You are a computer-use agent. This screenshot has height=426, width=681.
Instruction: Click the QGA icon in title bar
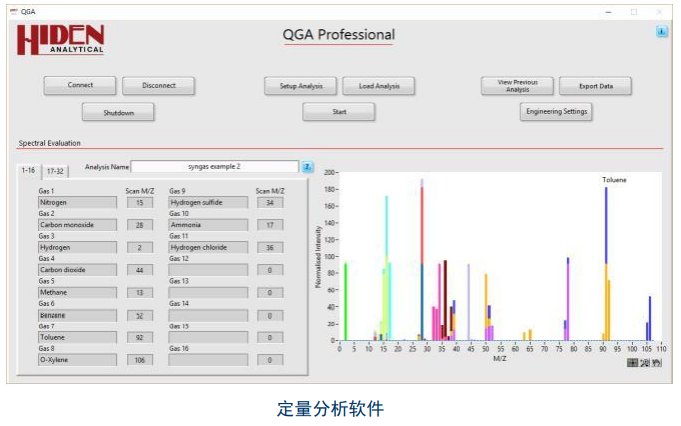13,10
